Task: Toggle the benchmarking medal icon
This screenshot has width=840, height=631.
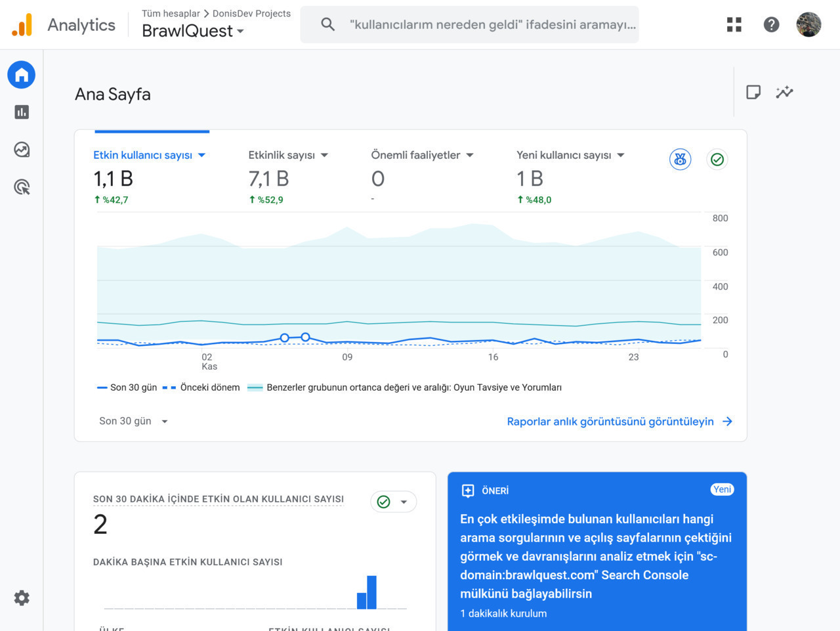Action: [680, 160]
